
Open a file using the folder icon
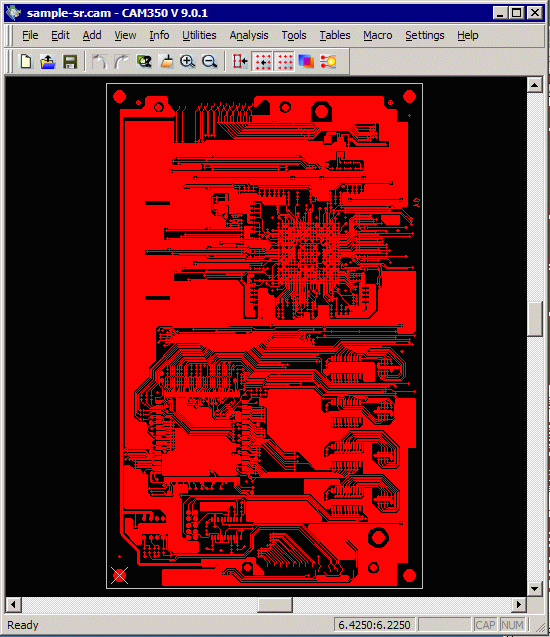[48, 62]
